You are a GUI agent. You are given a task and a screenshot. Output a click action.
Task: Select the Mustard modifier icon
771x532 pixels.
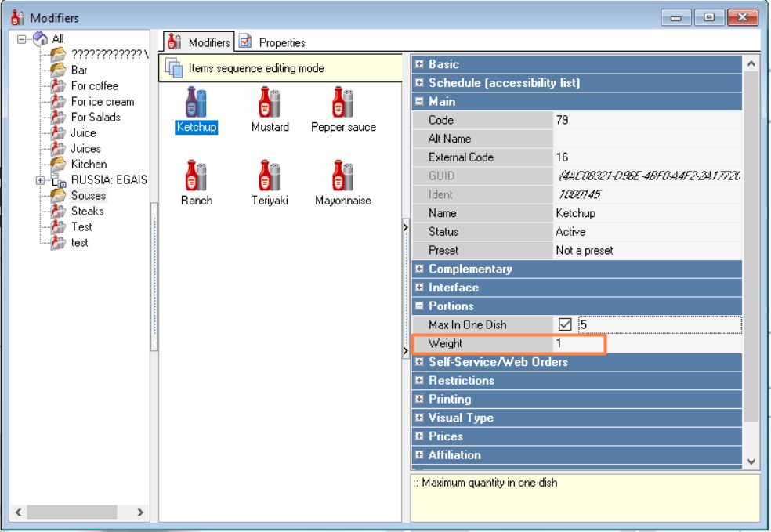270,102
